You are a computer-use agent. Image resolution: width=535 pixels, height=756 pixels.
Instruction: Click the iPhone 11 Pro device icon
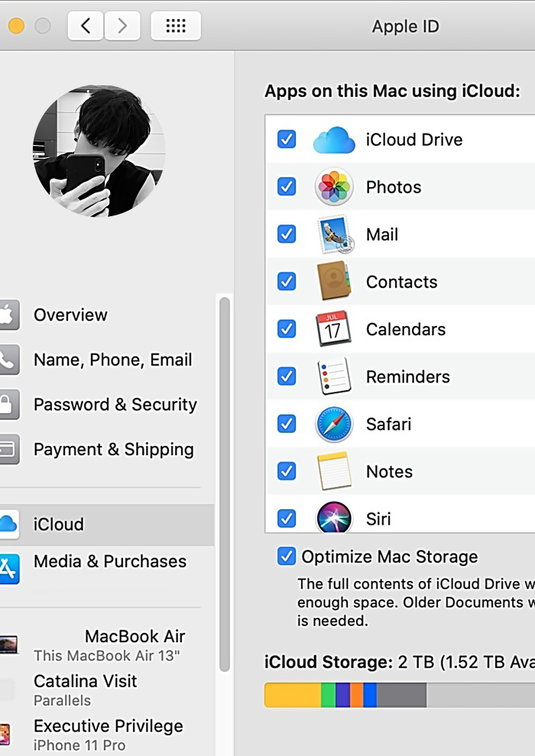tap(5, 735)
